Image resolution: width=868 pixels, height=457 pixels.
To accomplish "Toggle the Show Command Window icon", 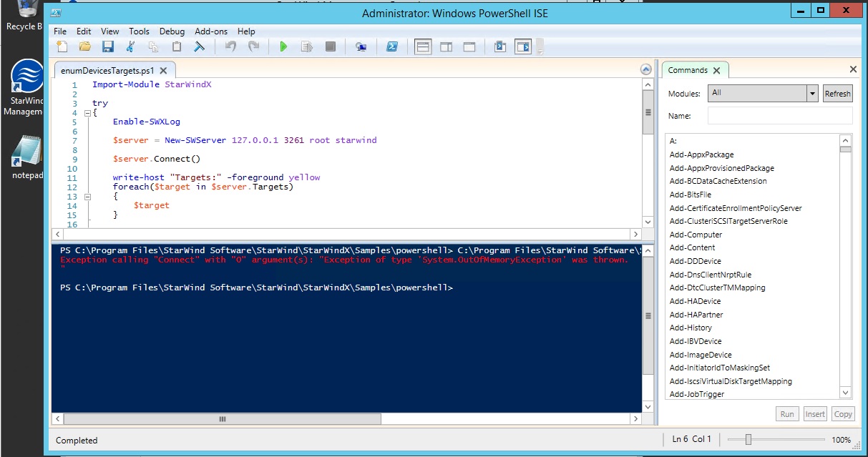I will (x=500, y=46).
